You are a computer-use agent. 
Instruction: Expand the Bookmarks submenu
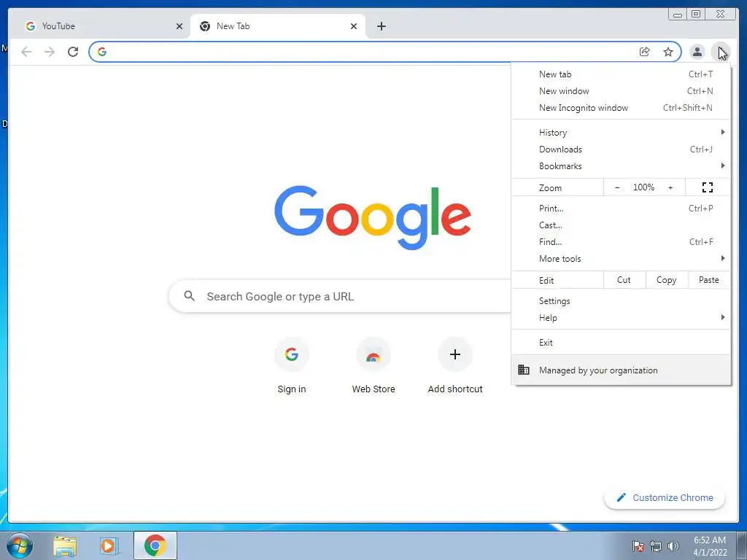click(622, 166)
